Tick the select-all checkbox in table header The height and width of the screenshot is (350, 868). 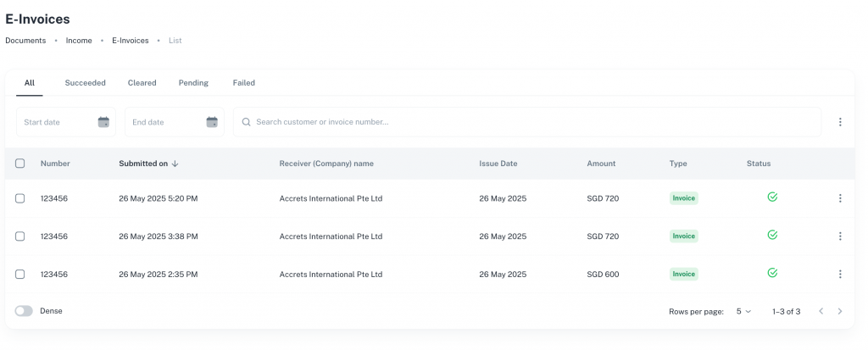(20, 164)
